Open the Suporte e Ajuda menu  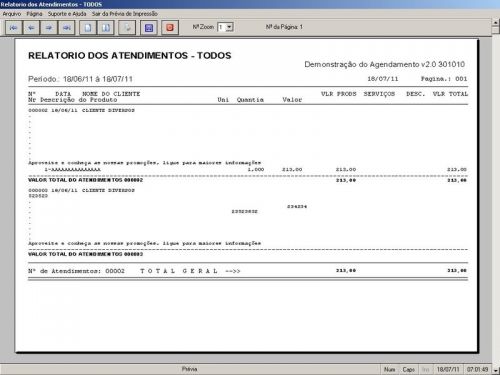click(x=67, y=14)
